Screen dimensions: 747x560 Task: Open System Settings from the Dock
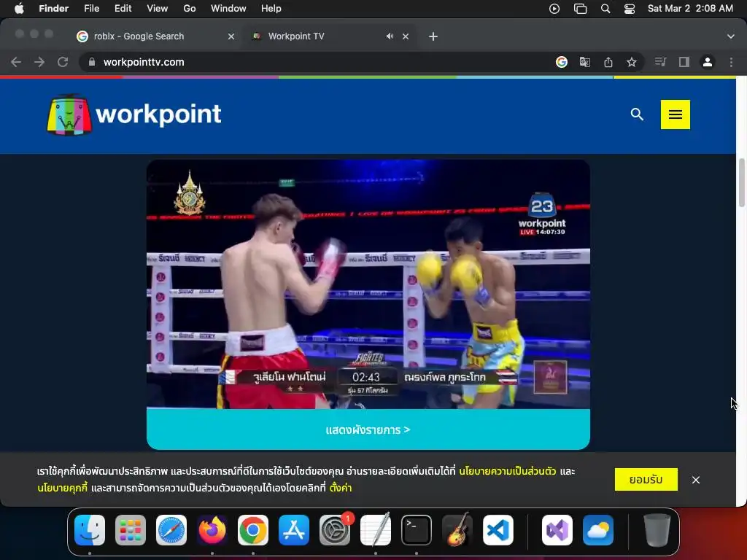pos(335,530)
